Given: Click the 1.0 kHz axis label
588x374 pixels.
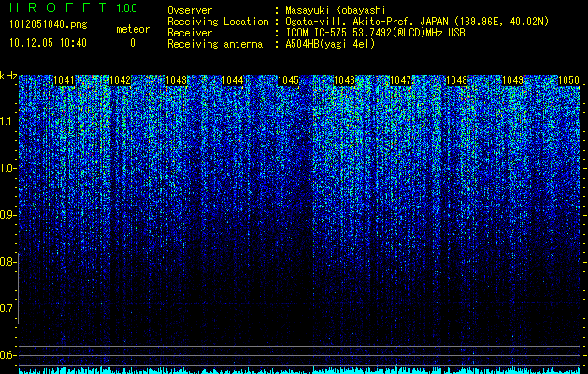Looking at the screenshot, I should 7,168.
